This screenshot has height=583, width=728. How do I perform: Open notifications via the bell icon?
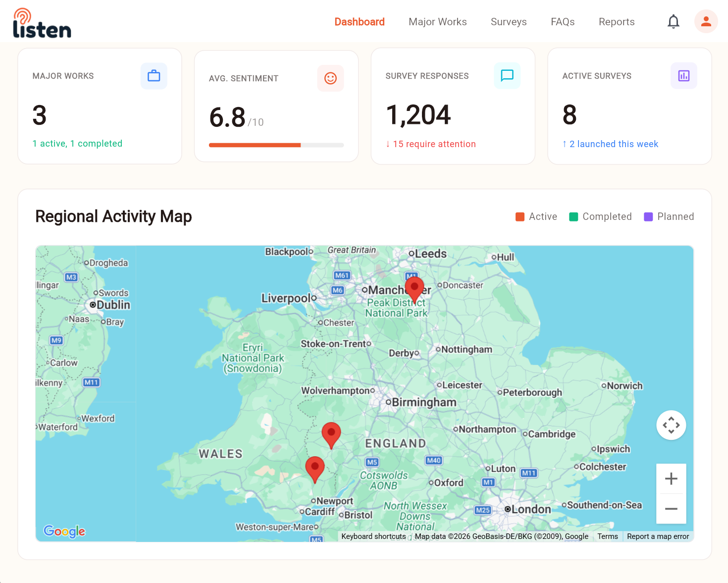673,21
